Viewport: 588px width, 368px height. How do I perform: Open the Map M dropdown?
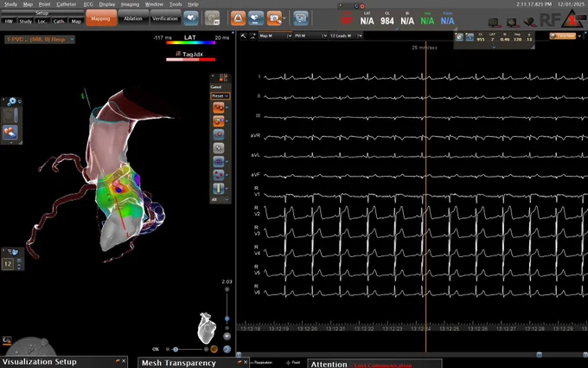(276, 36)
